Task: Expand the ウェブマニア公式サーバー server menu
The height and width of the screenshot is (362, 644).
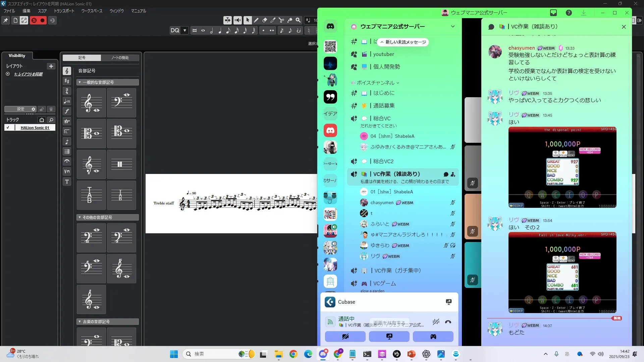Action: click(x=452, y=26)
